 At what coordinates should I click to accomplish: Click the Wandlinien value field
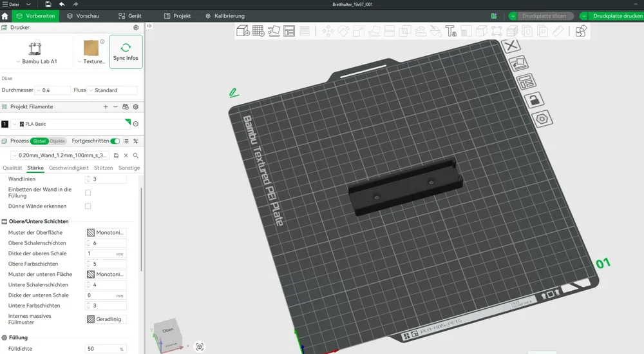pyautogui.click(x=106, y=179)
